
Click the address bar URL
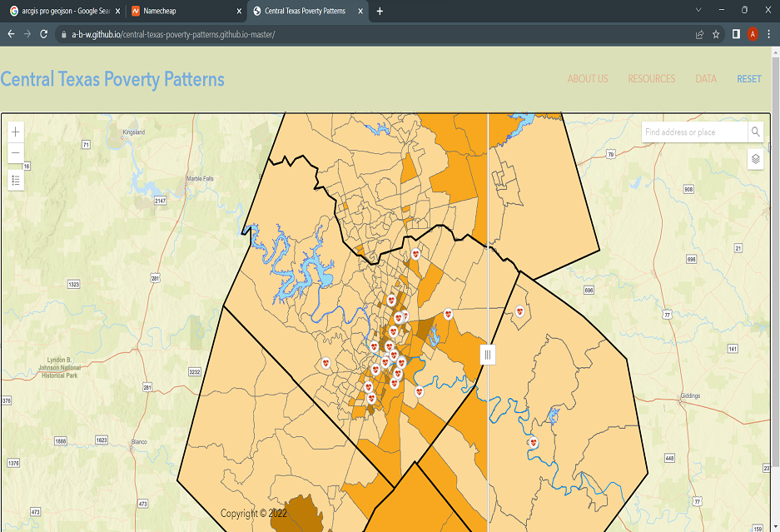coord(173,34)
